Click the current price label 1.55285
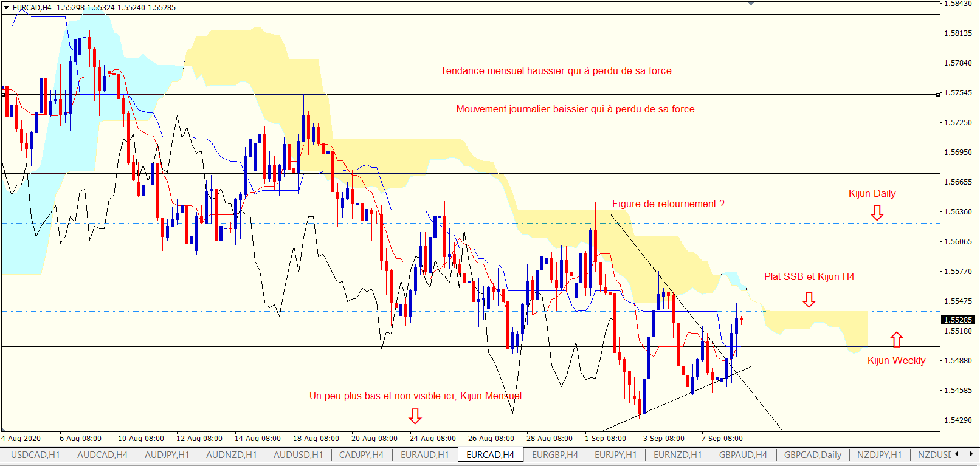 click(958, 320)
